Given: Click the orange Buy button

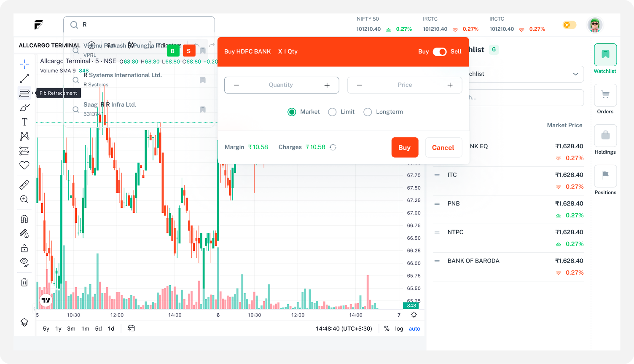Looking at the screenshot, I should click(x=405, y=147).
